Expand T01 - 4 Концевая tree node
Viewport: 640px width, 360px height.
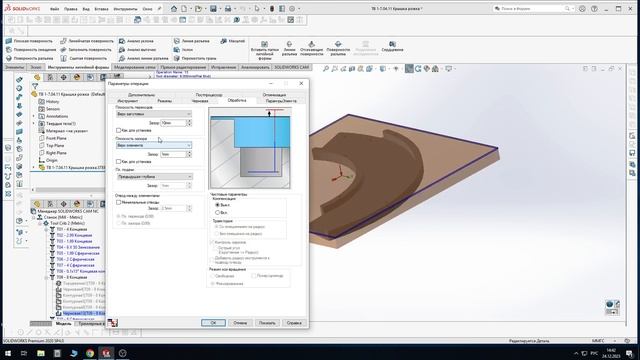[x=46, y=229]
